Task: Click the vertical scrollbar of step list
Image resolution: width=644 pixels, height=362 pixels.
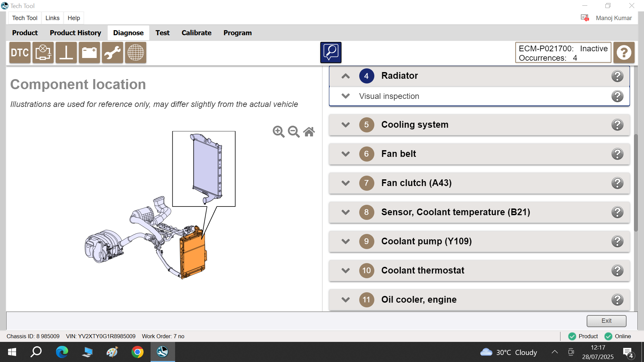Action: (636, 183)
